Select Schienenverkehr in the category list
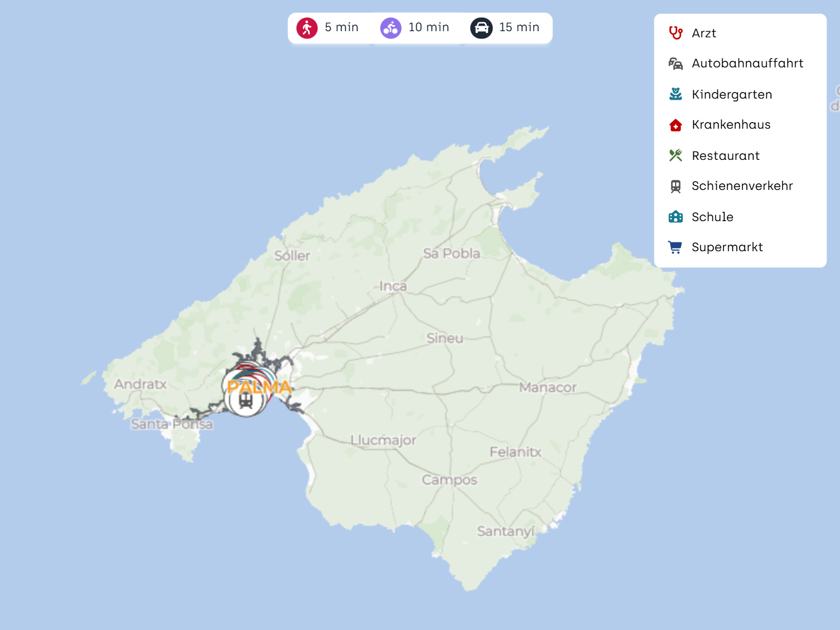This screenshot has height=630, width=840. pyautogui.click(x=742, y=186)
